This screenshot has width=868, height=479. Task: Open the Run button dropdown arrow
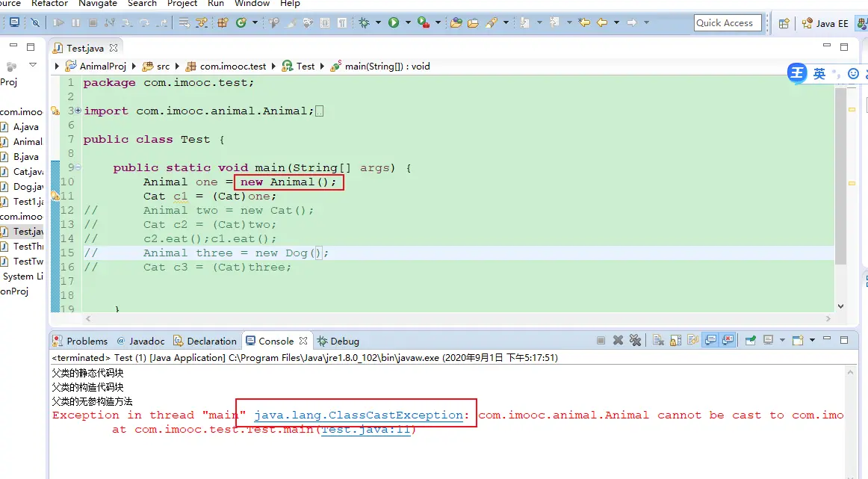pyautogui.click(x=407, y=23)
